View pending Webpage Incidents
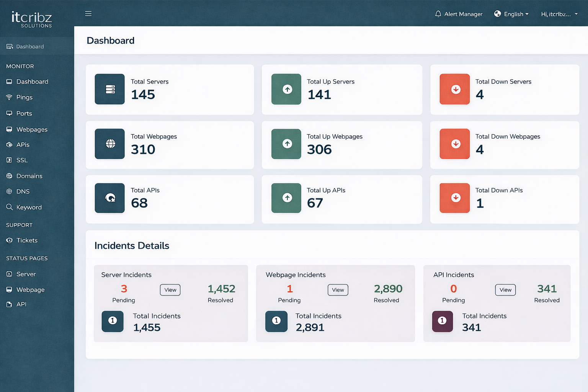 (338, 290)
